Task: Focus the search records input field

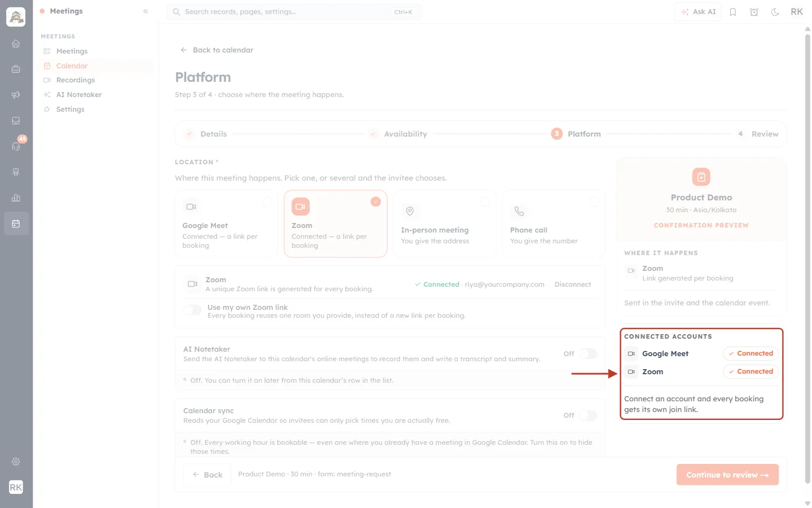Action: pyautogui.click(x=294, y=12)
